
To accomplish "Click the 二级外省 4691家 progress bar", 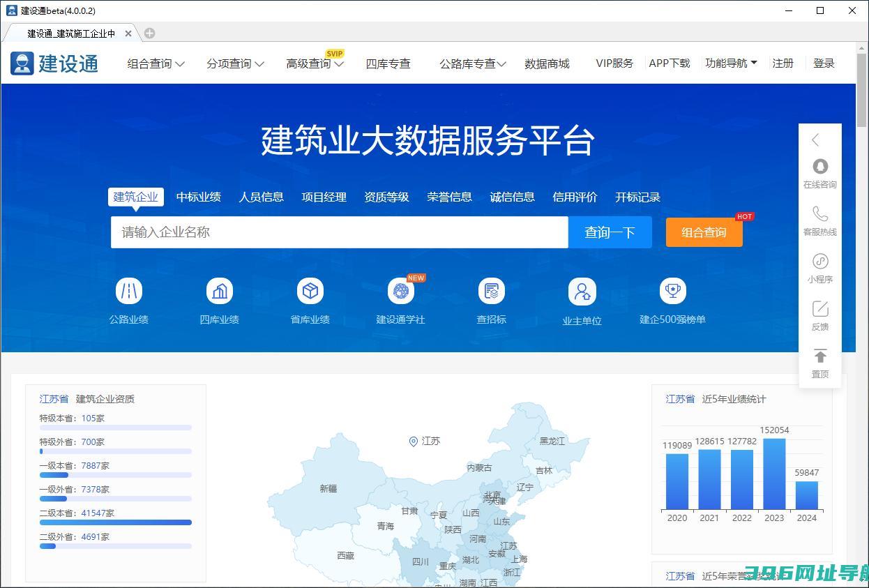I will [x=116, y=546].
